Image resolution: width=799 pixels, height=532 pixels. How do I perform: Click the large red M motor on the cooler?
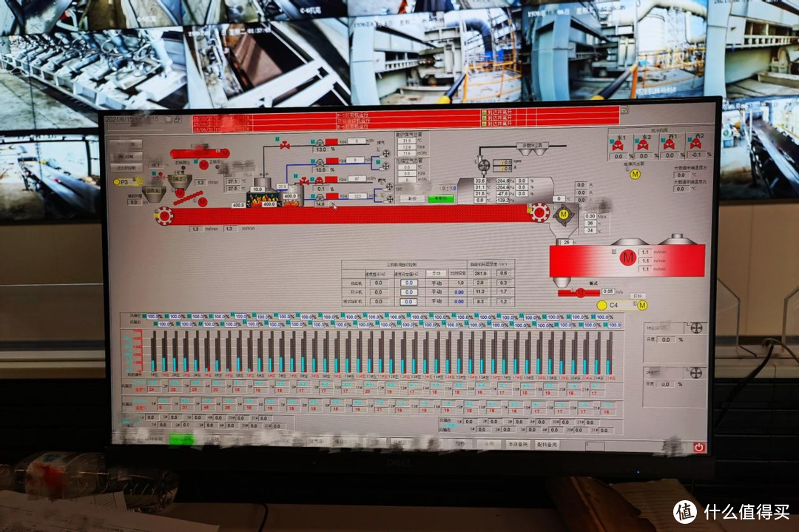pos(628,257)
